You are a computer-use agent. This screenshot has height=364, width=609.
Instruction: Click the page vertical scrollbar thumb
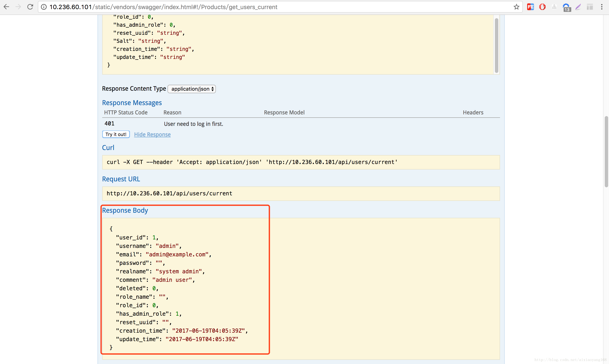pos(606,151)
